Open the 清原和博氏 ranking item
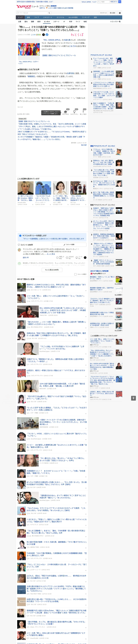 [x=106, y=75]
